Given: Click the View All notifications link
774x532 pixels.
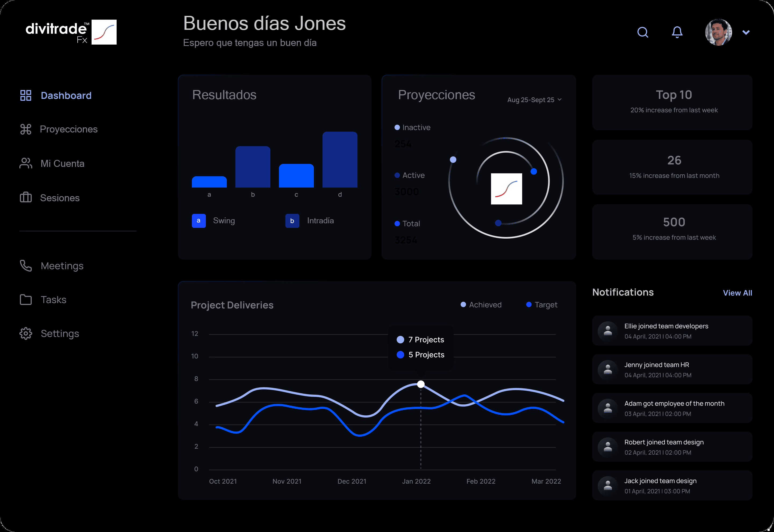Looking at the screenshot, I should [737, 293].
